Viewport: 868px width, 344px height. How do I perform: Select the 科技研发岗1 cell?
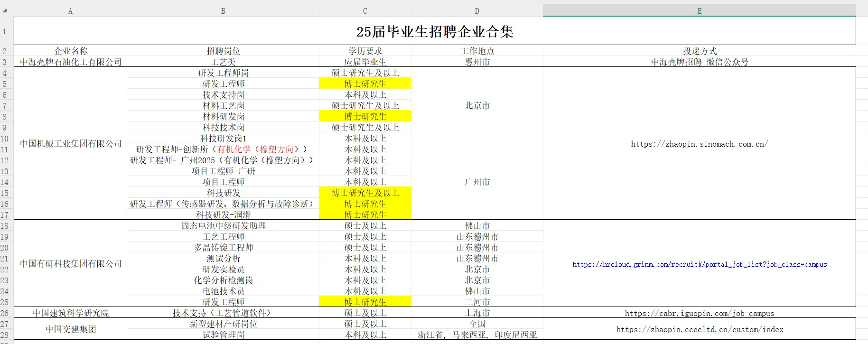tap(223, 138)
